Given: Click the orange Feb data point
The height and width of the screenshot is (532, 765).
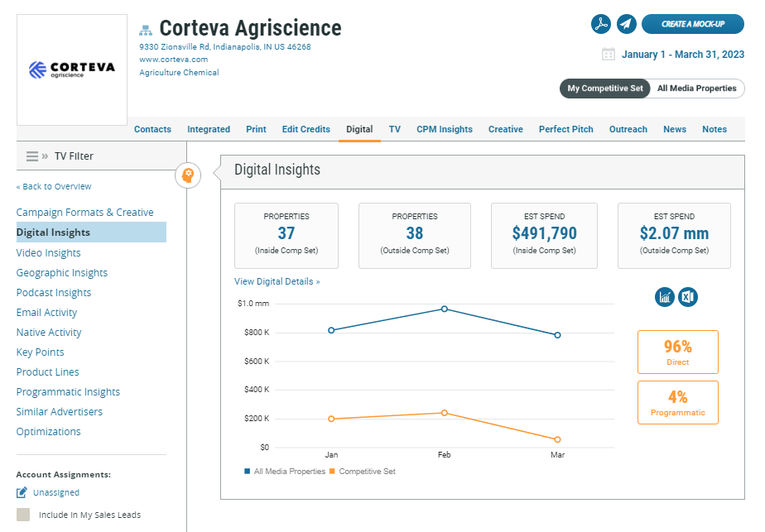Looking at the screenshot, I should (x=444, y=413).
